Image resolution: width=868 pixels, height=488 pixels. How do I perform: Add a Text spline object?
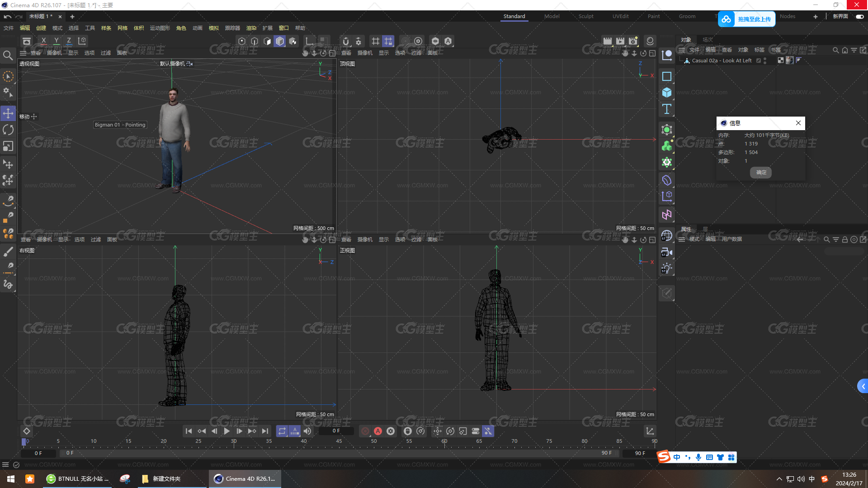(667, 109)
